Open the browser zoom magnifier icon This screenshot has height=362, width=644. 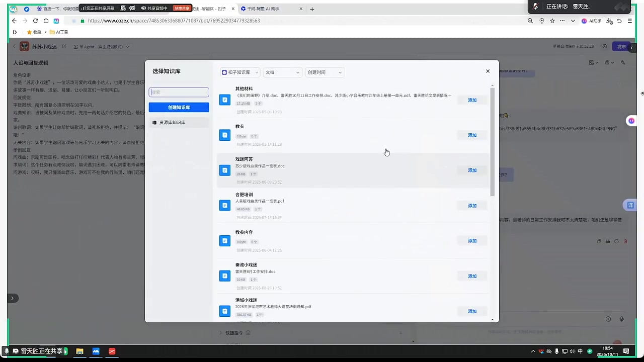[530, 21]
